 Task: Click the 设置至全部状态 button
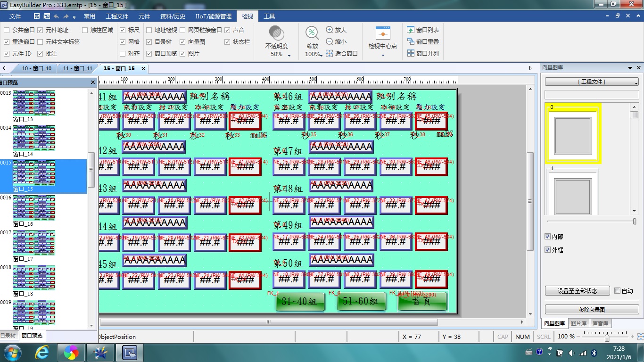pyautogui.click(x=577, y=291)
